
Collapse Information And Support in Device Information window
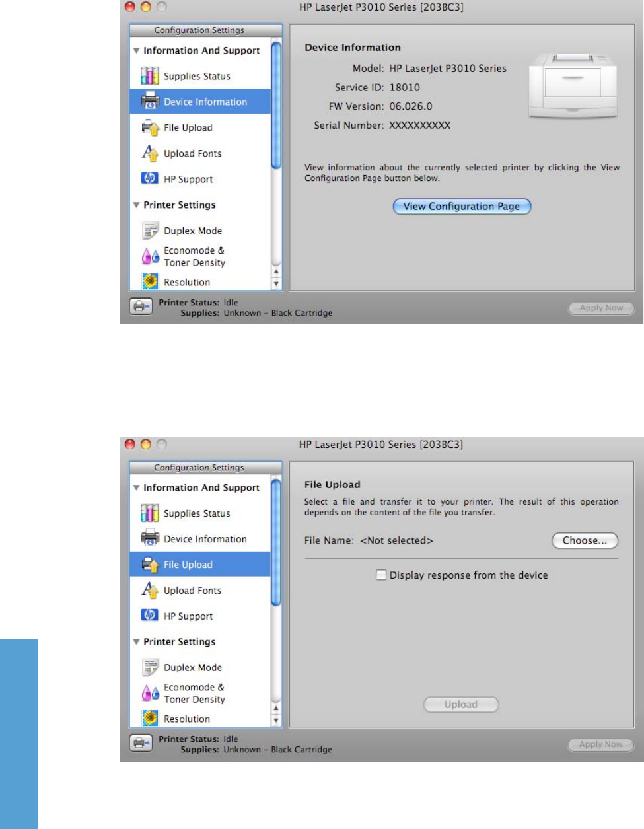click(136, 50)
